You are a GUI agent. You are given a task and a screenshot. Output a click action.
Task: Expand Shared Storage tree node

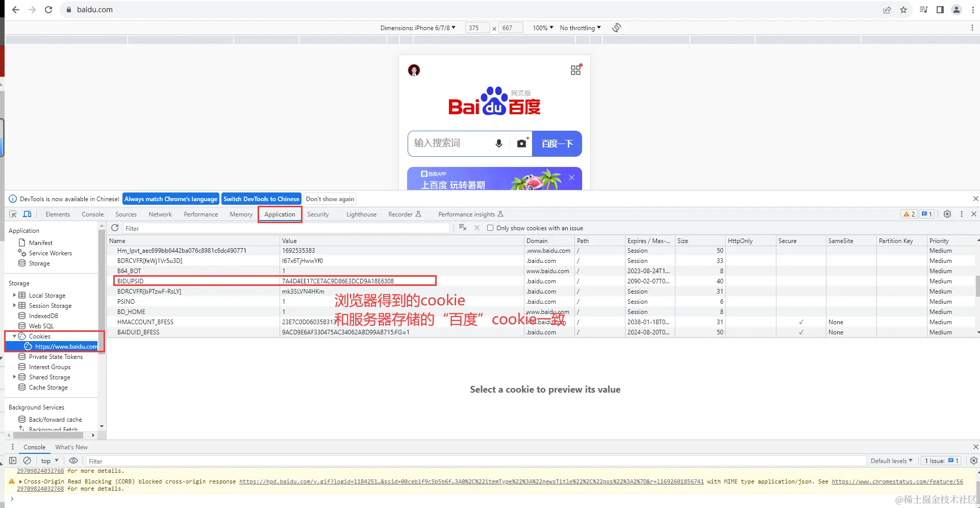pyautogui.click(x=14, y=377)
